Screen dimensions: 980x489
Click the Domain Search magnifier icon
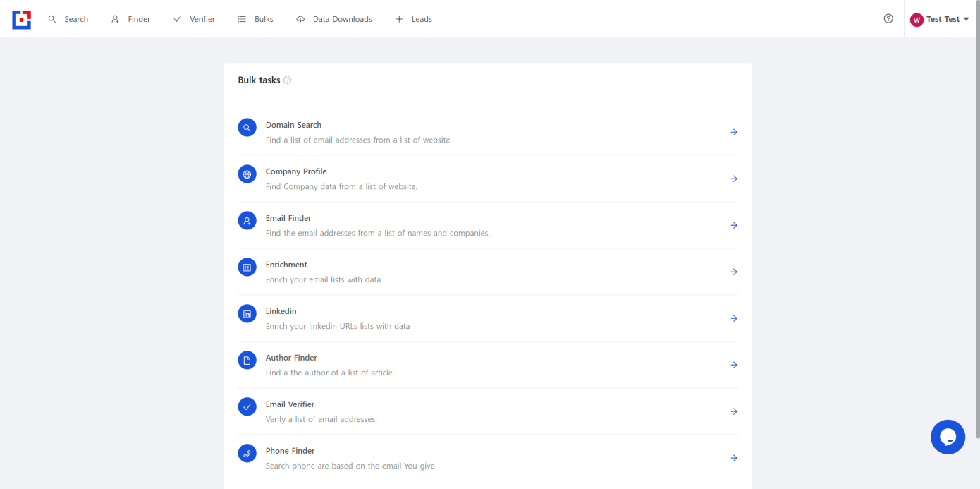(x=247, y=128)
